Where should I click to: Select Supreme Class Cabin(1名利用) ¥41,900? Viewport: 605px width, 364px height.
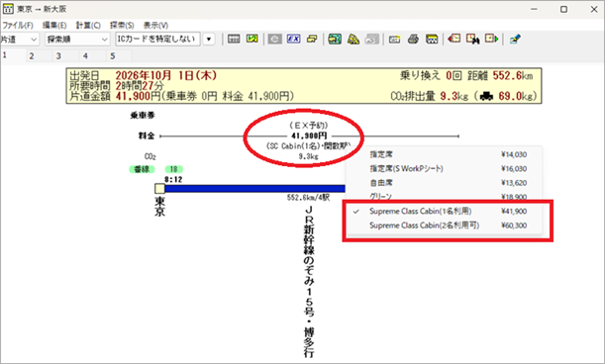(444, 212)
